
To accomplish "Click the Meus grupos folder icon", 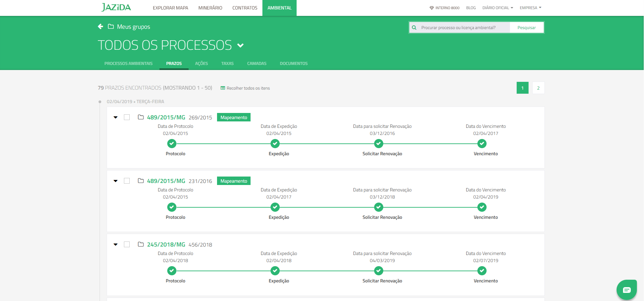I will point(111,26).
